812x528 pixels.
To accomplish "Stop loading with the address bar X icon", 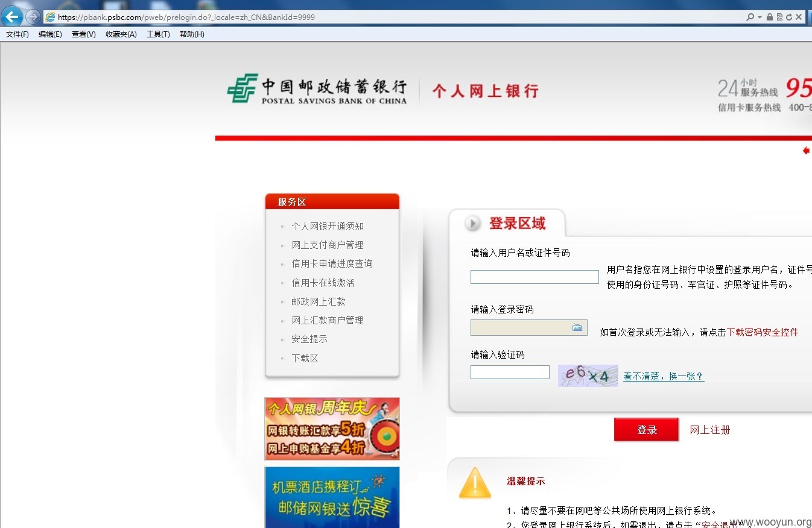I will click(799, 17).
